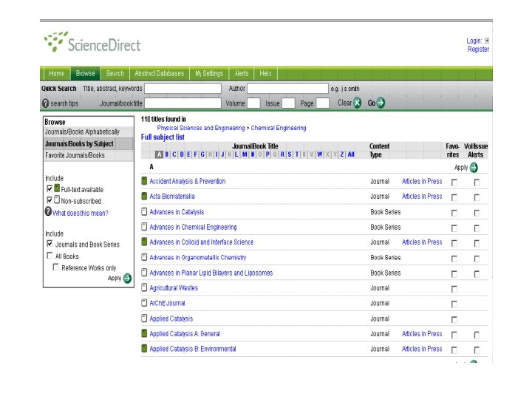Open the Browse tab

85,74
